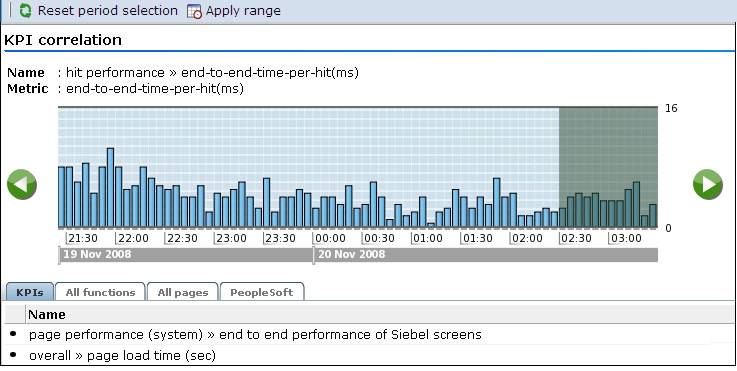Select the 00:00 time marker
The width and height of the screenshot is (737, 371).
point(330,238)
